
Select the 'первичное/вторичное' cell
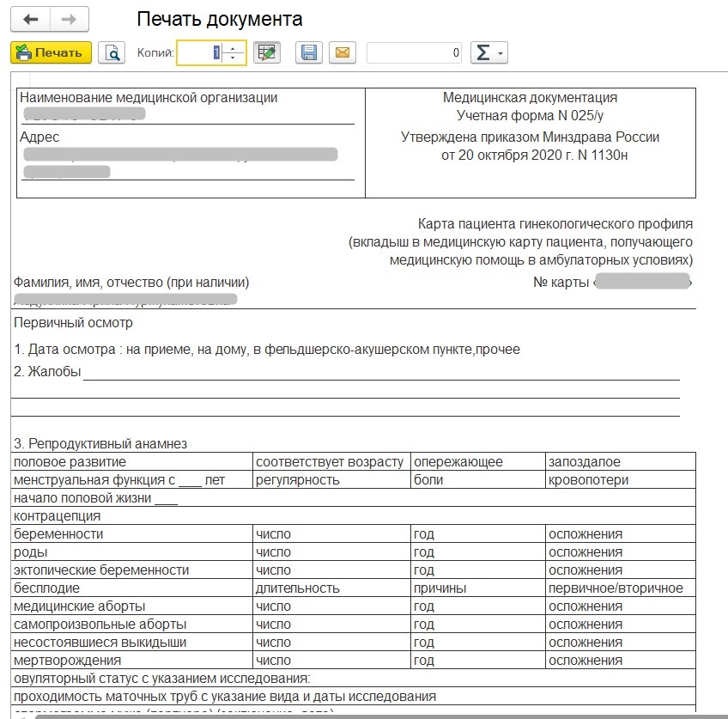tap(616, 588)
